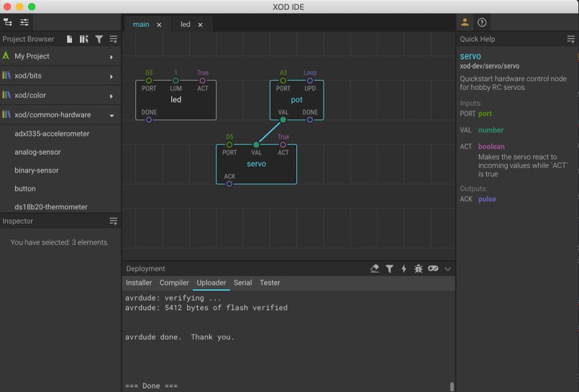Click the servo node PORT pin
This screenshot has width=579, height=392.
point(229,145)
